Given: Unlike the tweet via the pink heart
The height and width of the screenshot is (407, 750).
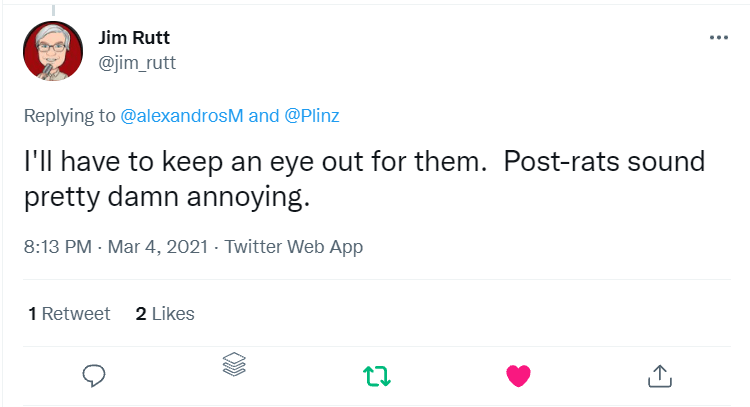Looking at the screenshot, I should click(x=518, y=375).
